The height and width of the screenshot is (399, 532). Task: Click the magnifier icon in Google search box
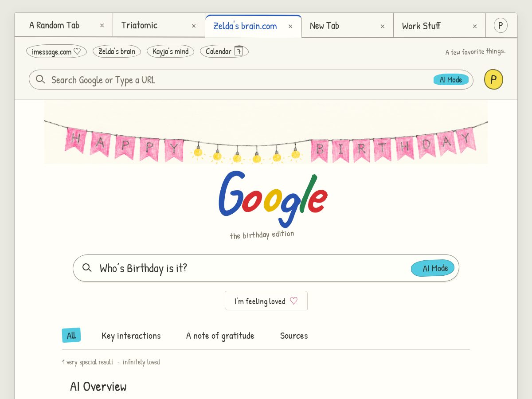[x=87, y=267]
